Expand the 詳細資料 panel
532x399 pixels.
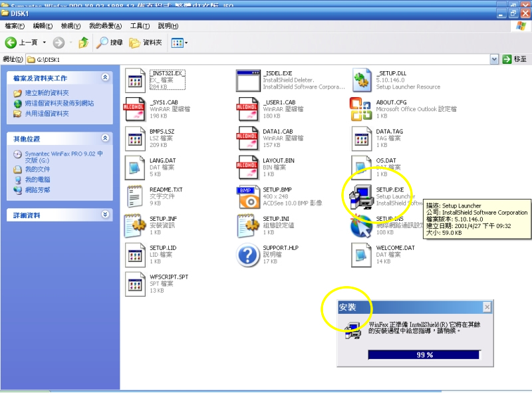coord(105,214)
